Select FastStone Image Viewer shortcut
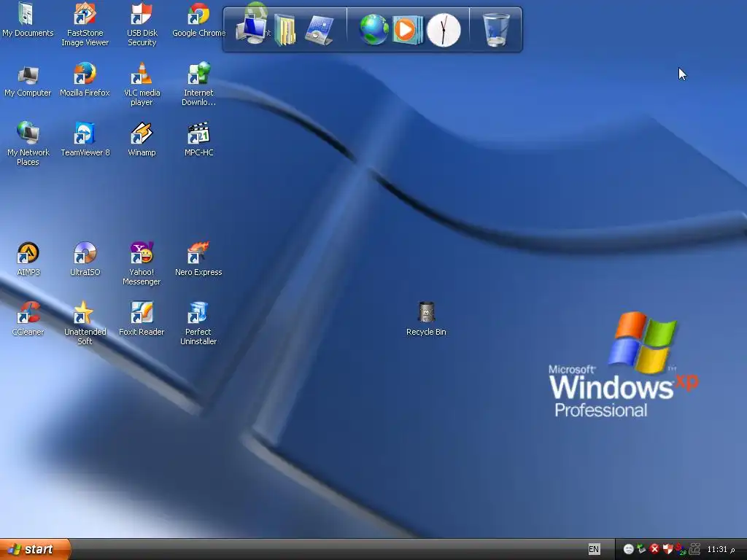Screen dimensions: 747x560 (x=85, y=25)
